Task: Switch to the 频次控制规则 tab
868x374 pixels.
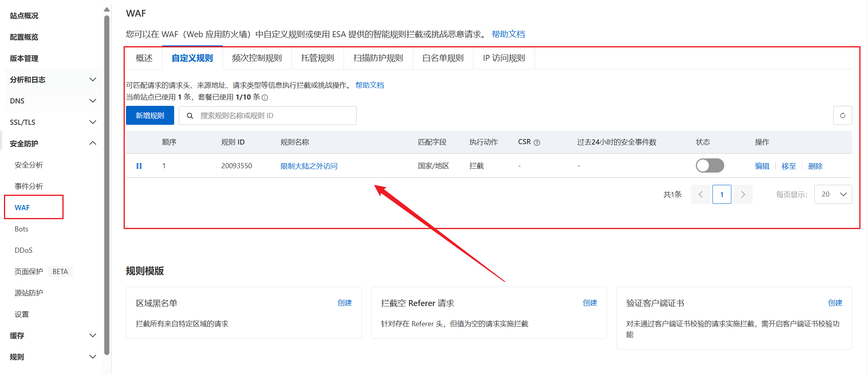Action: click(257, 58)
